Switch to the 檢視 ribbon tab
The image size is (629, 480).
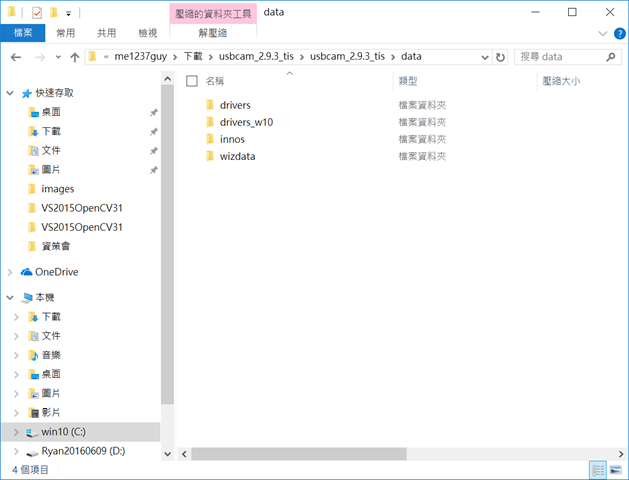pyautogui.click(x=148, y=33)
